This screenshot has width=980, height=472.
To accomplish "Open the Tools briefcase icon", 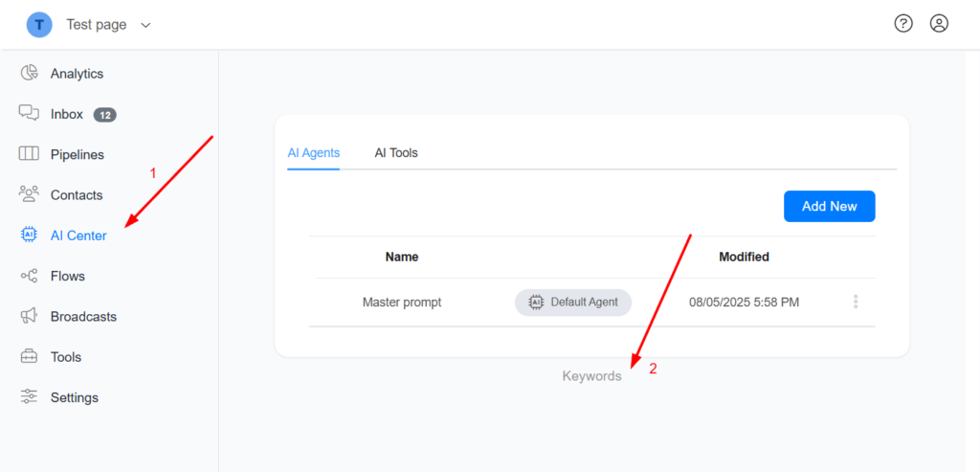I will (29, 357).
